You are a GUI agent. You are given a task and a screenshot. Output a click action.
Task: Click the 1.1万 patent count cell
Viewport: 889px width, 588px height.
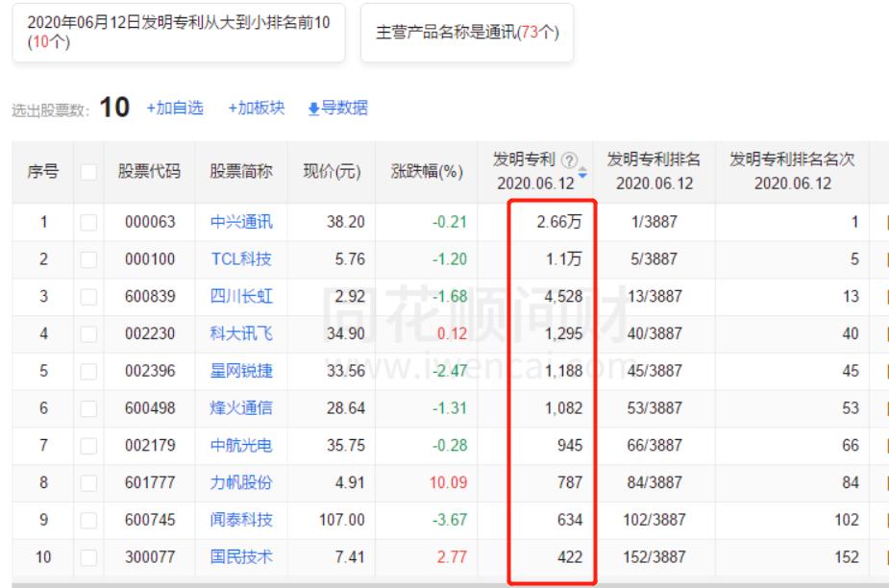click(x=564, y=259)
